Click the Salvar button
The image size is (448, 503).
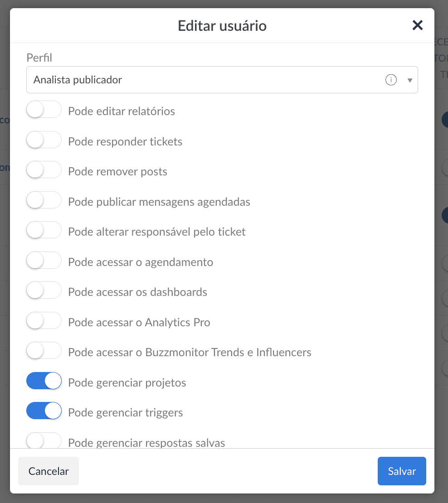point(402,471)
